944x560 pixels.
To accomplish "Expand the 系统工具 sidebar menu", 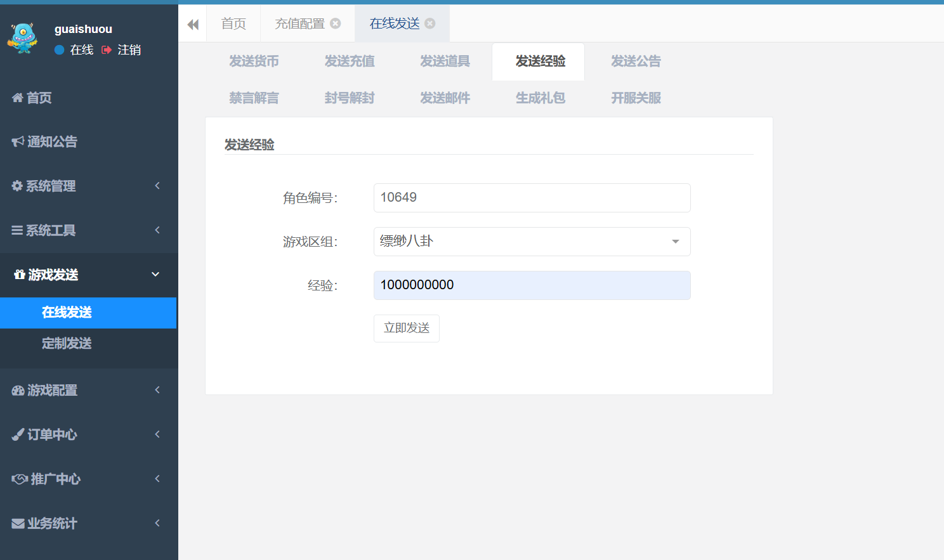I will pyautogui.click(x=44, y=230).
